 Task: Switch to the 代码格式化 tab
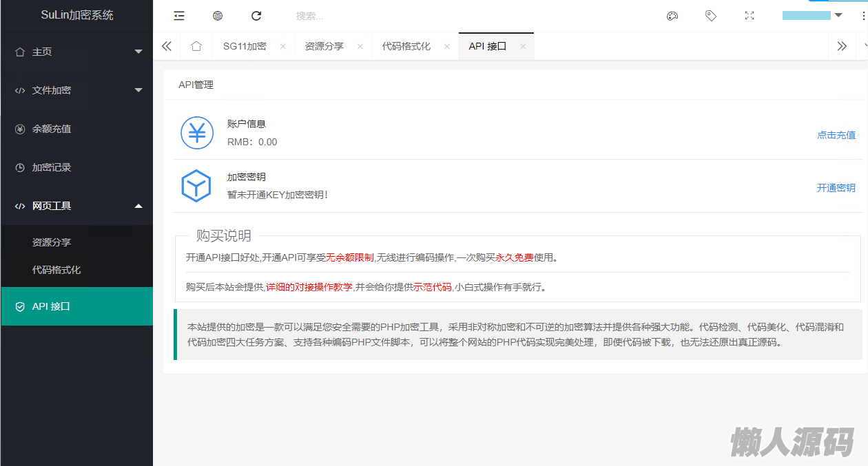[406, 46]
